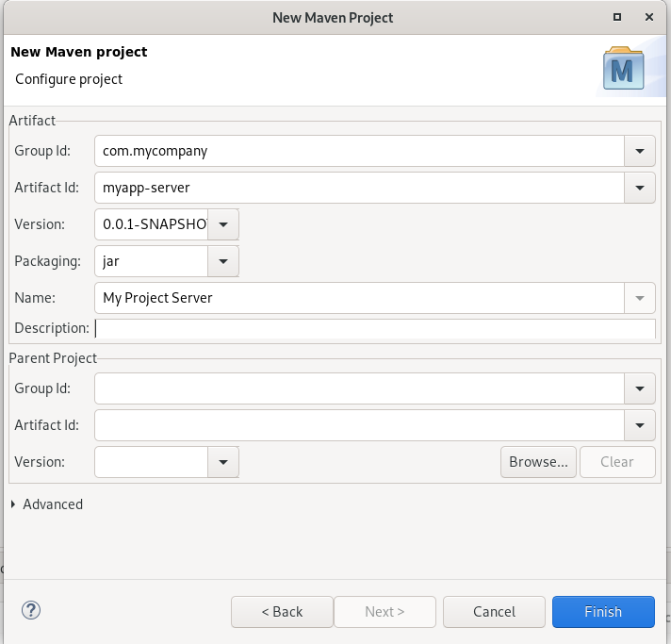This screenshot has height=644, width=671.
Task: Click the New Maven project heading
Action: click(x=79, y=52)
